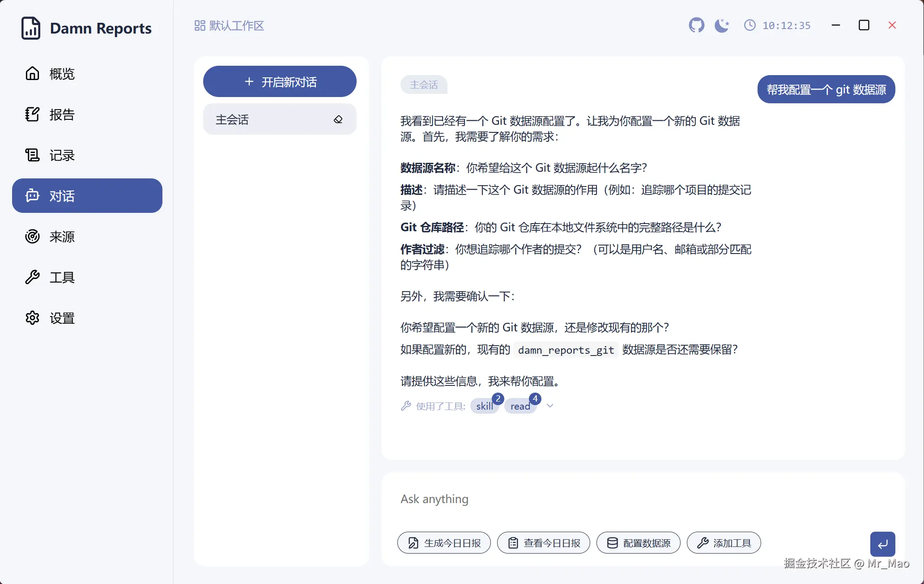Open the GitHub repository icon
This screenshot has width=924, height=584.
[696, 25]
